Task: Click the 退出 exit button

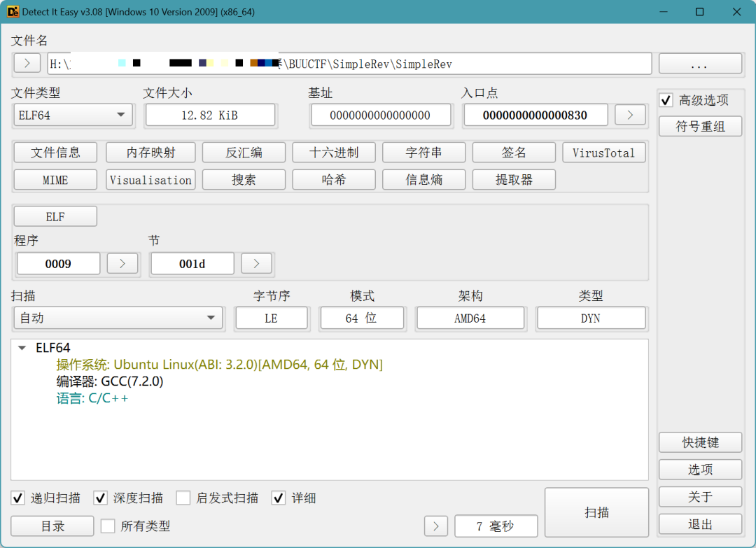Action: coord(700,524)
